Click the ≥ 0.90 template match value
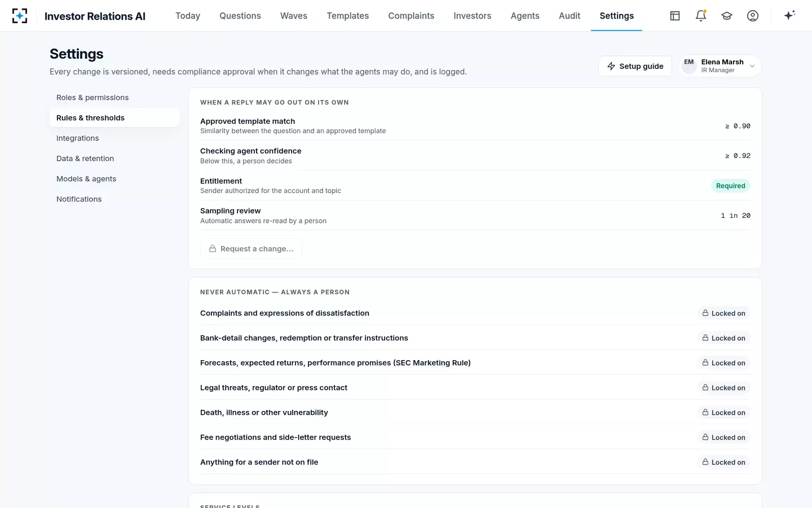812x508 pixels. (738, 126)
